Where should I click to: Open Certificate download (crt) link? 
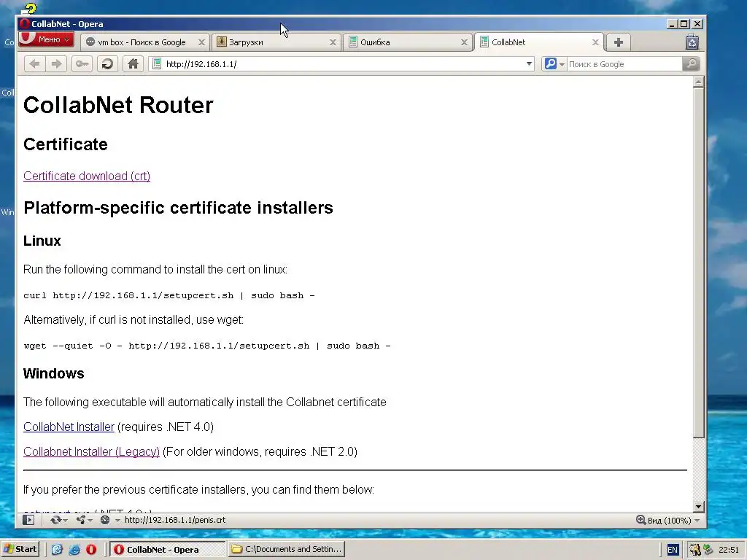coord(87,176)
